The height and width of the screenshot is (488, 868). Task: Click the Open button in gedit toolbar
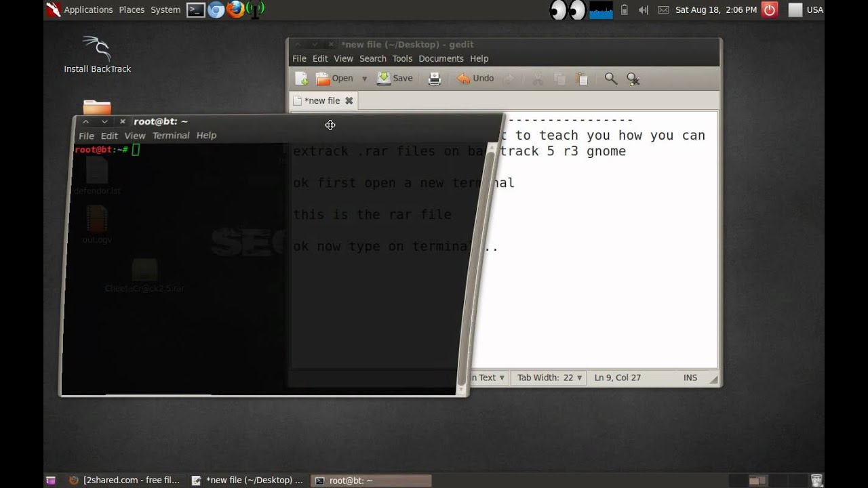(x=335, y=79)
